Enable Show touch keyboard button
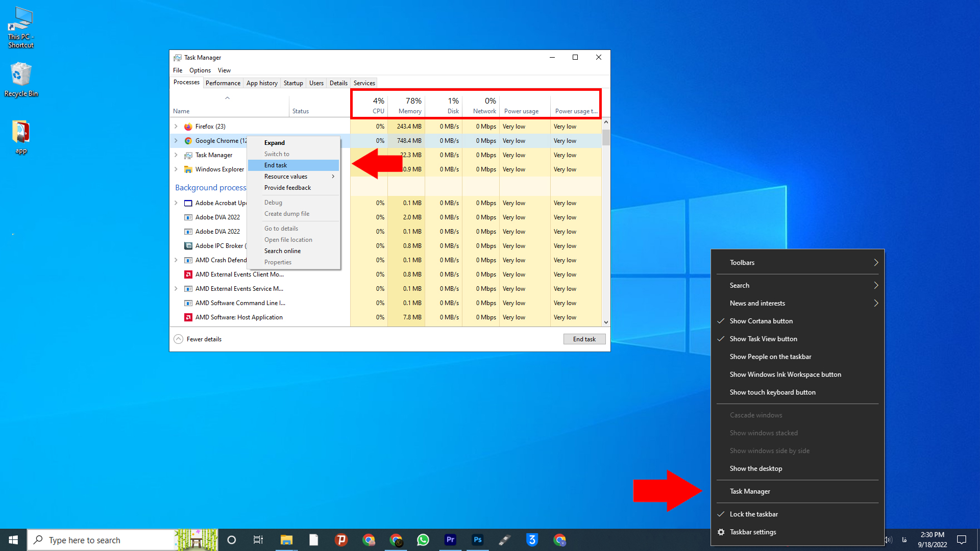This screenshot has width=980, height=551. pyautogui.click(x=797, y=392)
